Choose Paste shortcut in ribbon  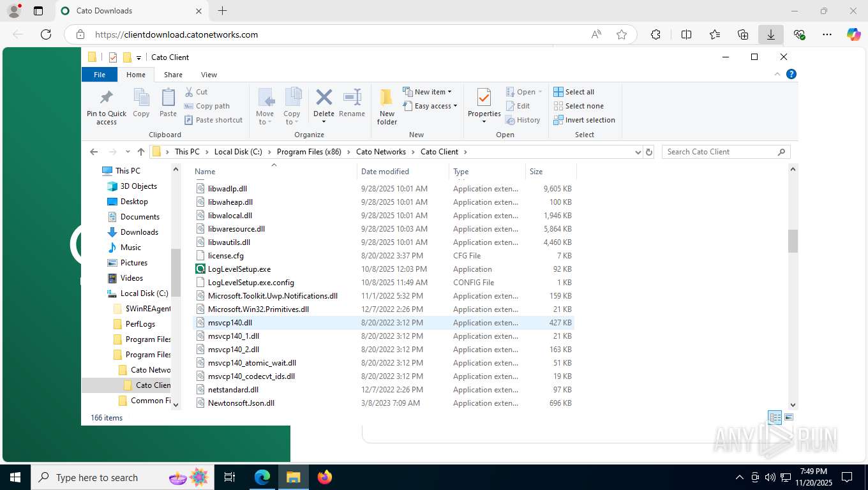click(214, 120)
